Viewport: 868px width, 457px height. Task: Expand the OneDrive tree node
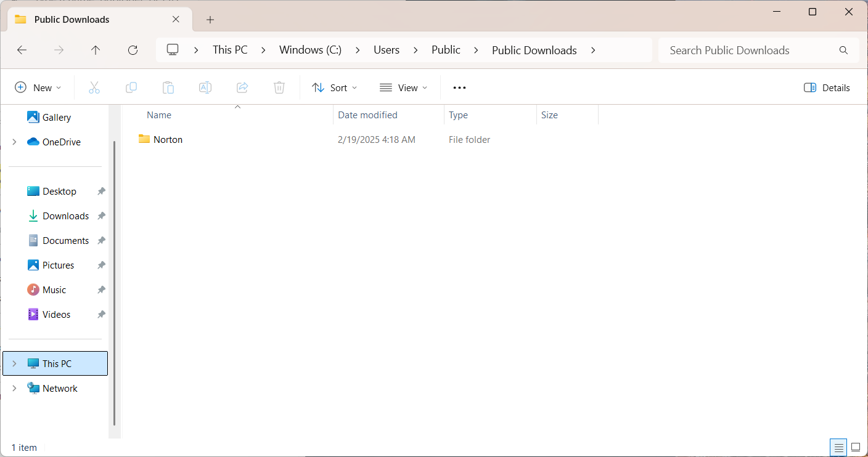14,142
